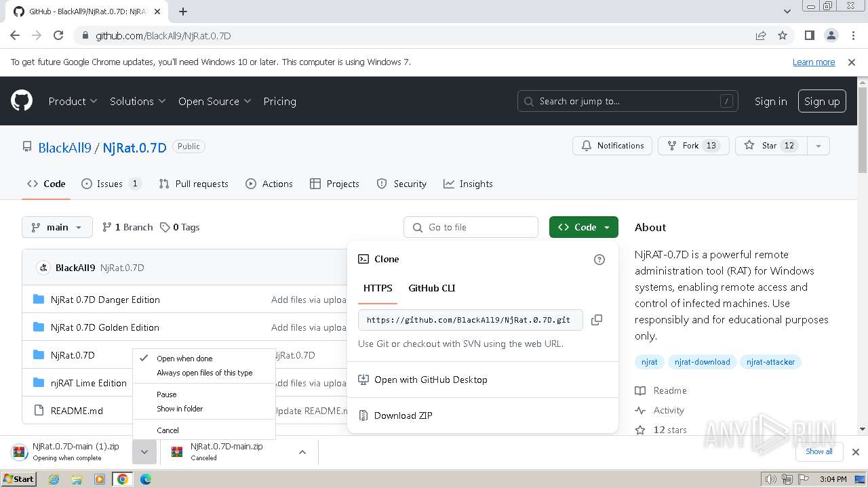Click the BlackAll9 commit avatar

[x=43, y=268]
